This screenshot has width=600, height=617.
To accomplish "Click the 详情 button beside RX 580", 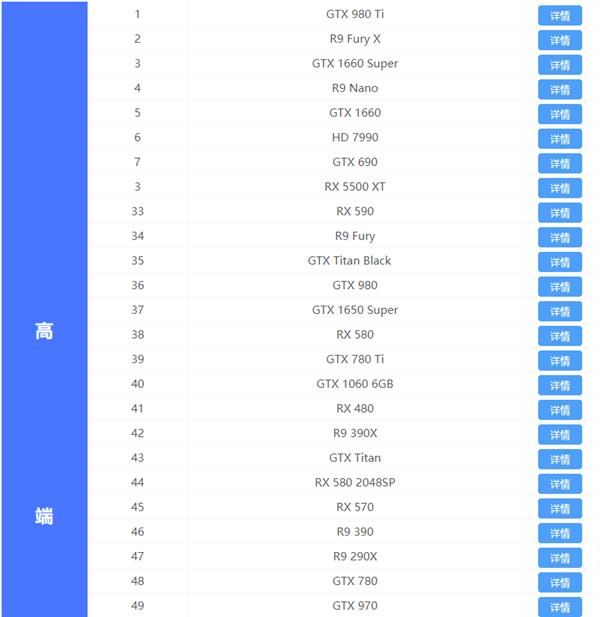I will pyautogui.click(x=559, y=336).
